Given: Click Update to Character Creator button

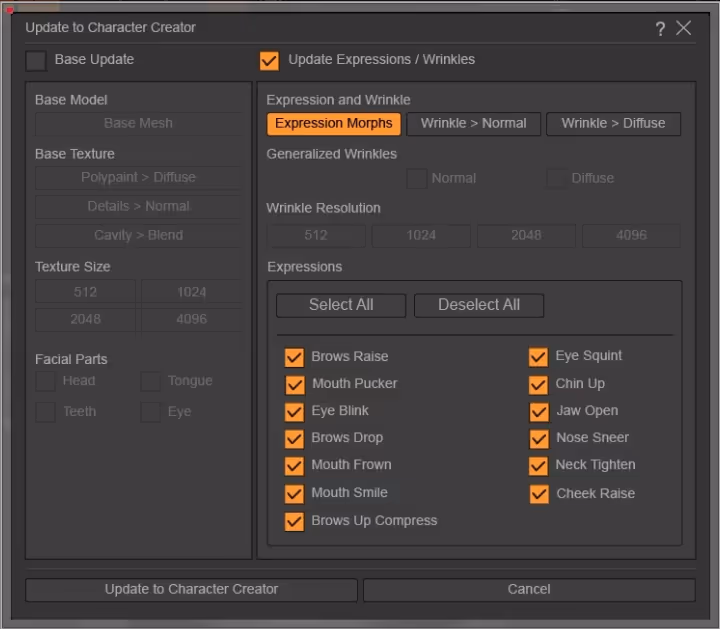Looking at the screenshot, I should tap(191, 590).
